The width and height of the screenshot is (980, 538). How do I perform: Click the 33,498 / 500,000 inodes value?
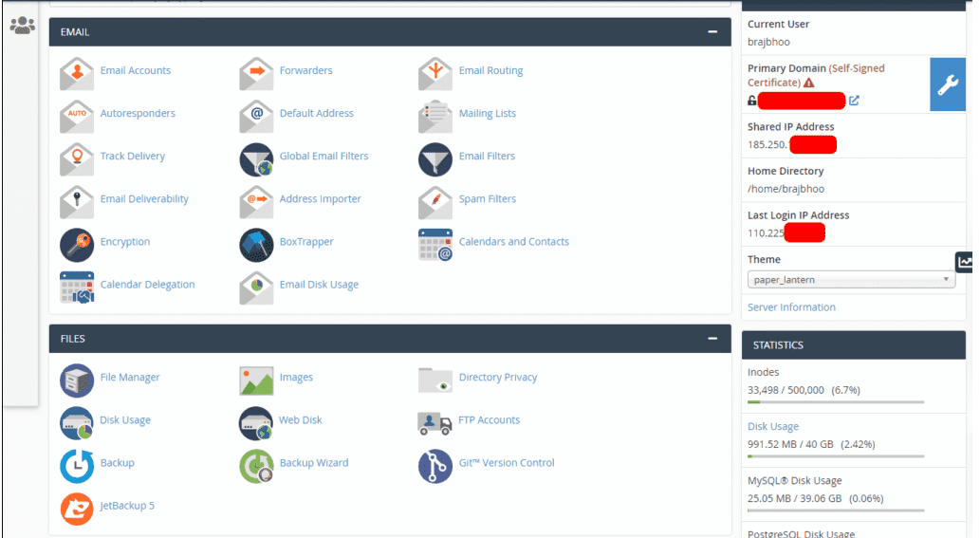pos(786,390)
